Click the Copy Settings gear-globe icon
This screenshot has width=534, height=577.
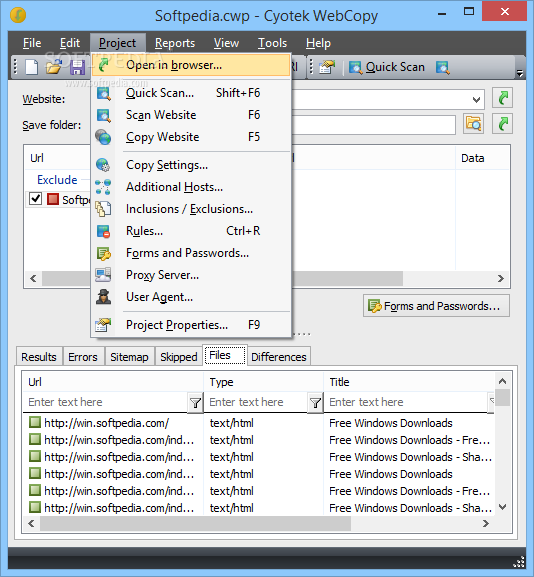(x=103, y=165)
